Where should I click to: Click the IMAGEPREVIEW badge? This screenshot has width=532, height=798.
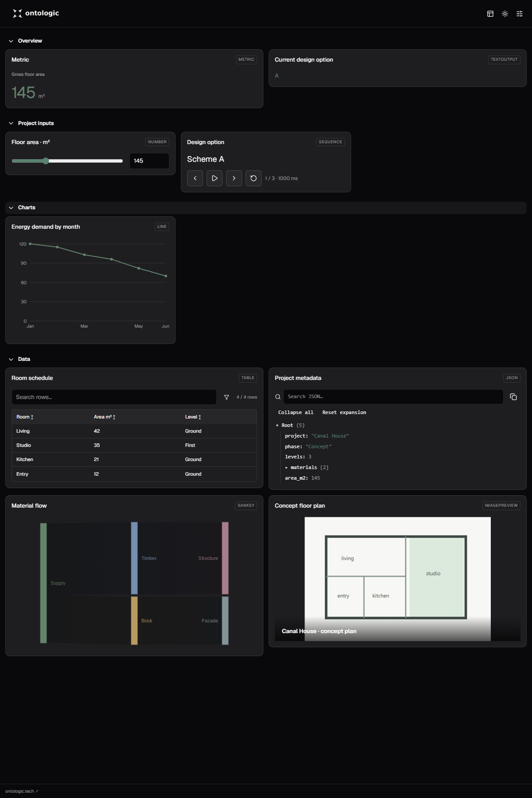coord(501,505)
